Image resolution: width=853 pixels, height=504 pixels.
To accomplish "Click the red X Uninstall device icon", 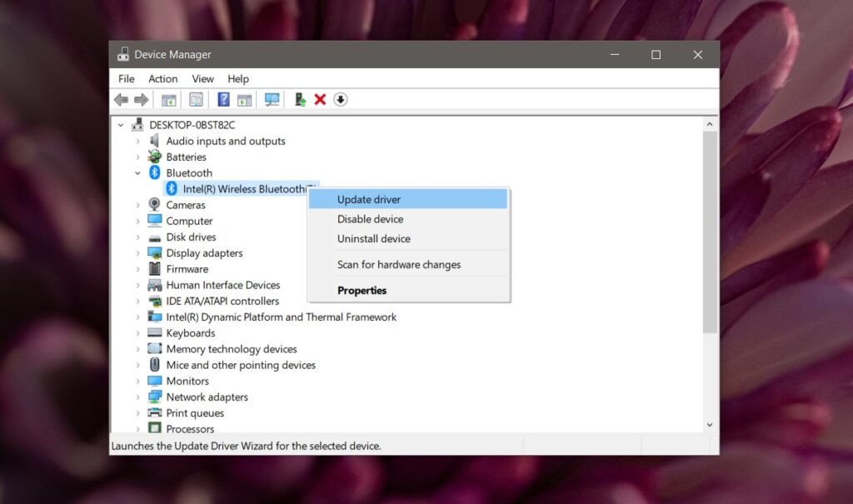I will [320, 100].
